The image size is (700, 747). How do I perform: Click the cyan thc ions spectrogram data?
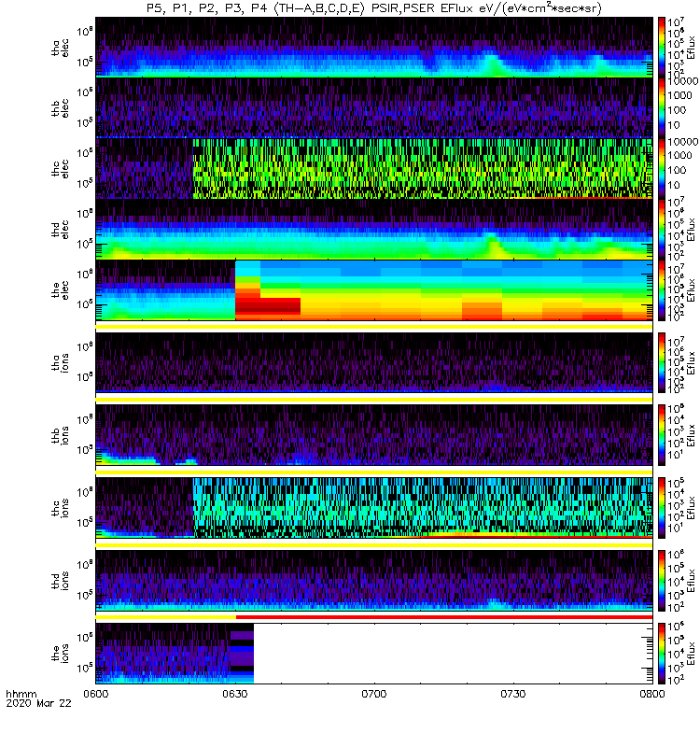(x=423, y=507)
